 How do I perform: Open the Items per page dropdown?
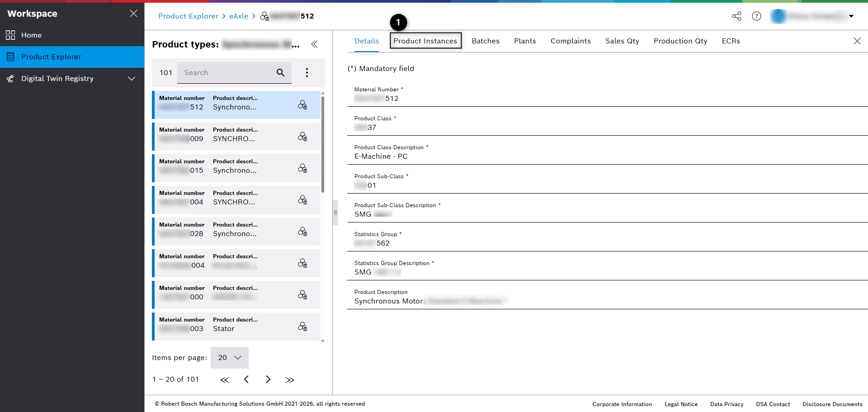point(230,358)
